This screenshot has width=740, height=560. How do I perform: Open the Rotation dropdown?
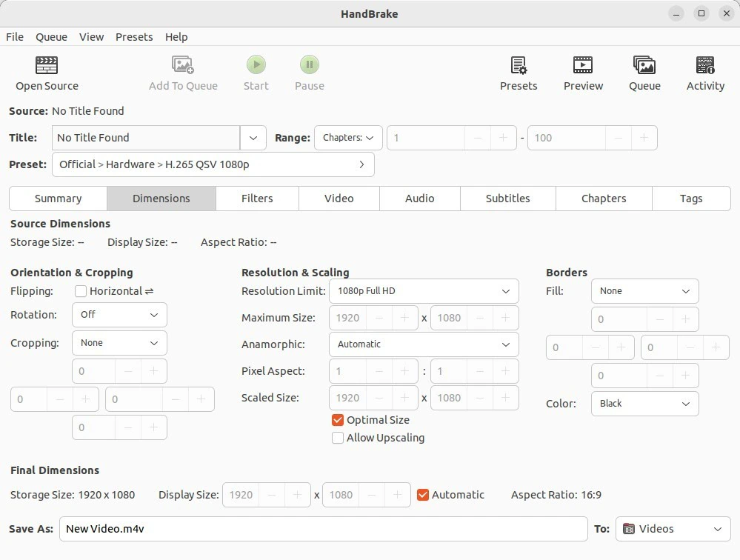(x=119, y=315)
